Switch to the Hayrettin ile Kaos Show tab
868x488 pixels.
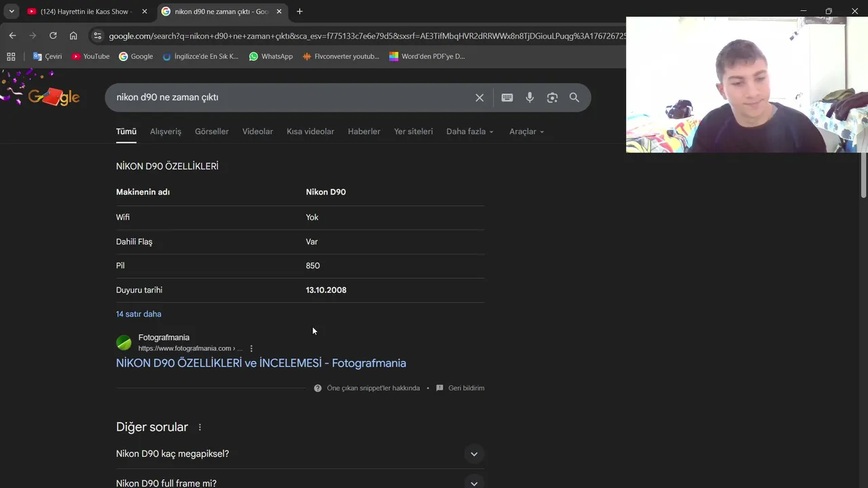[87, 12]
